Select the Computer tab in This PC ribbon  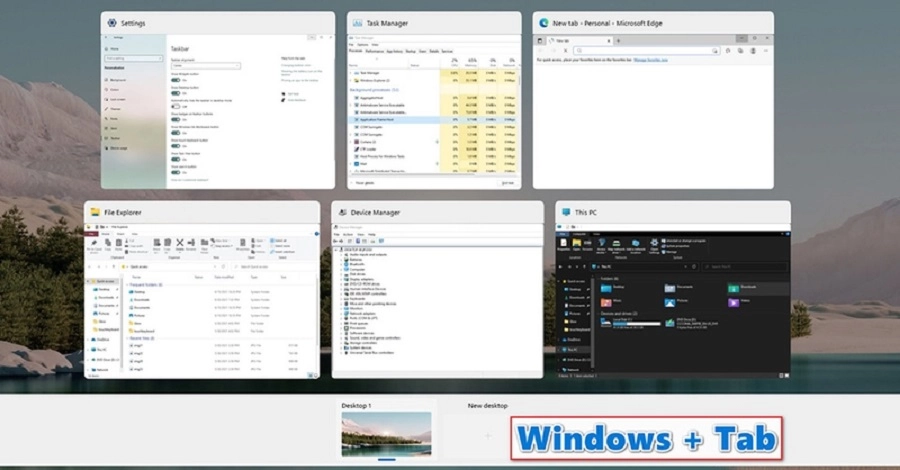pyautogui.click(x=579, y=234)
